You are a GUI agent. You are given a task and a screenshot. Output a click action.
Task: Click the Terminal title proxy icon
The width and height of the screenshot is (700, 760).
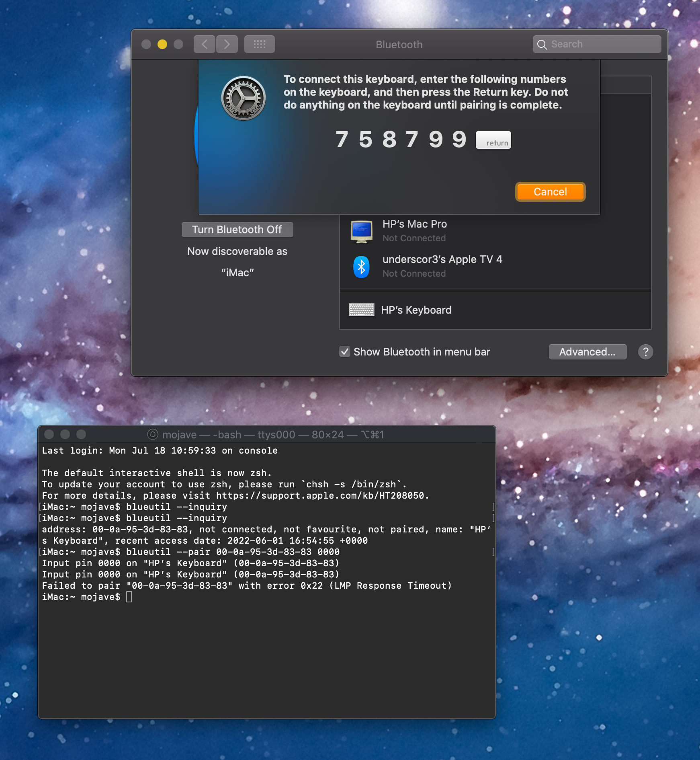(153, 435)
